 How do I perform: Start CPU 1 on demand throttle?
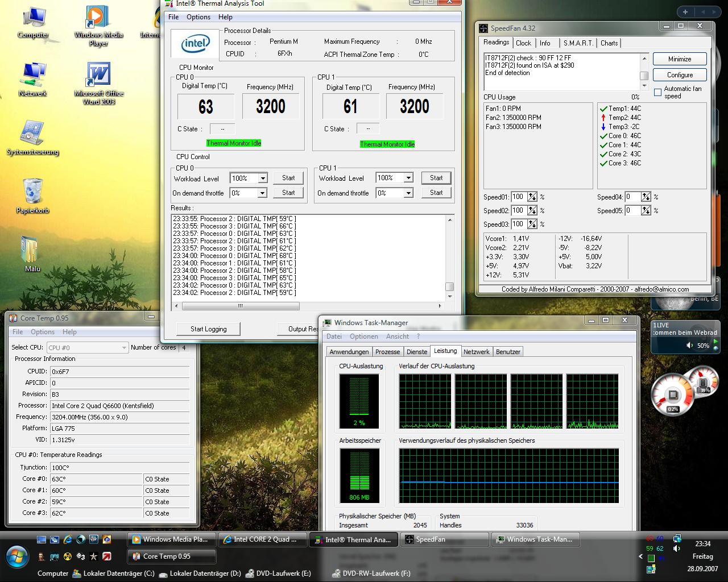436,193
